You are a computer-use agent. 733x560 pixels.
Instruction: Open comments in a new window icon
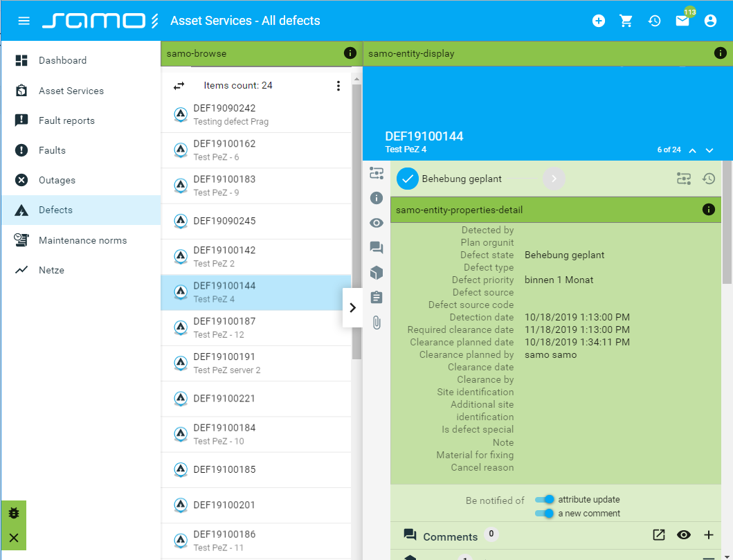tap(659, 535)
